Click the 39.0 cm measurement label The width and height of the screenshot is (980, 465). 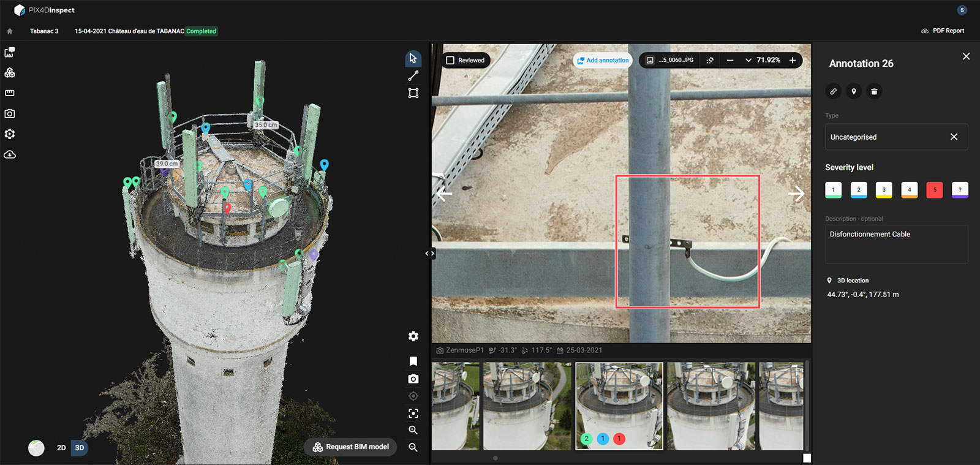(x=167, y=164)
